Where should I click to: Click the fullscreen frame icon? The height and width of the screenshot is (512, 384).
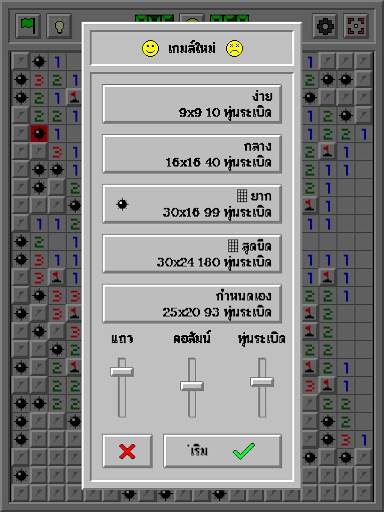tap(356, 26)
